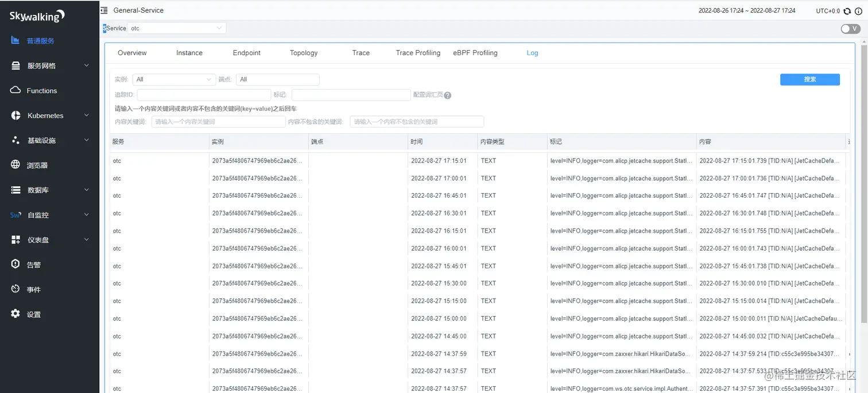
Task: Open the Functions cloud icon
Action: pos(15,90)
